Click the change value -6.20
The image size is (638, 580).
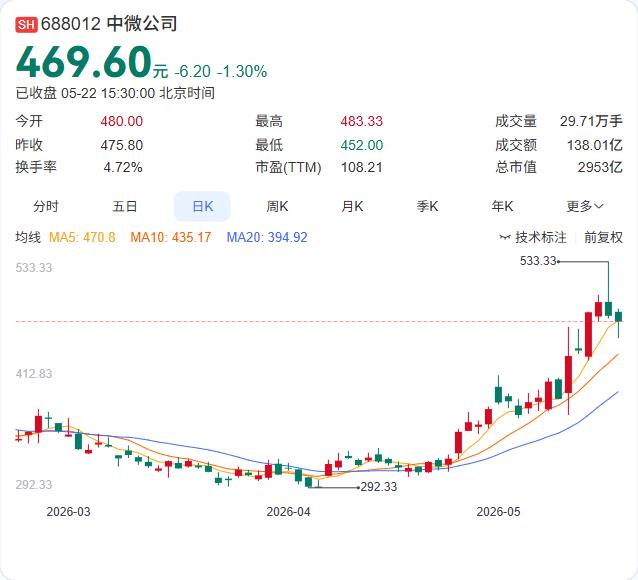pos(192,72)
